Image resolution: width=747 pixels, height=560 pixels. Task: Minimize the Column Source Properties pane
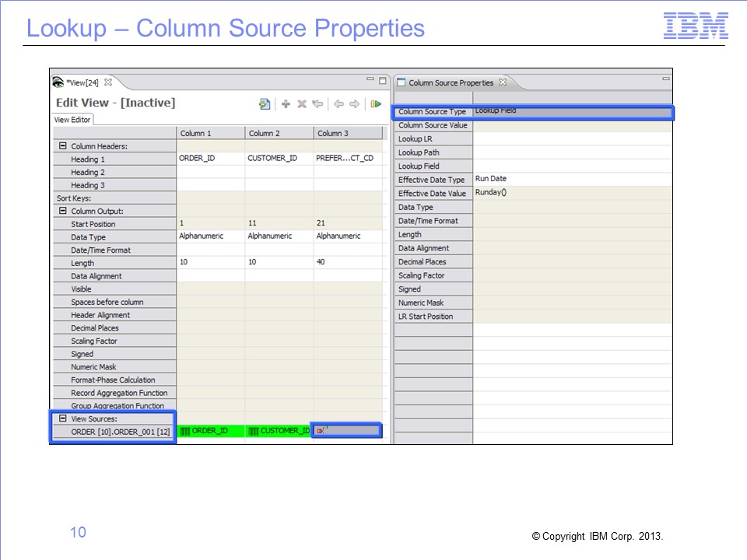pos(666,79)
